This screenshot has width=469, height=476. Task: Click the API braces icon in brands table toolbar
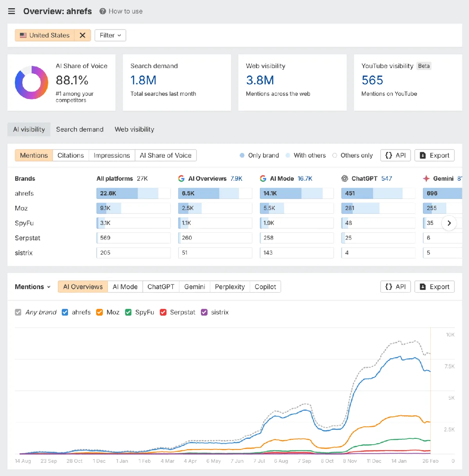pos(388,155)
